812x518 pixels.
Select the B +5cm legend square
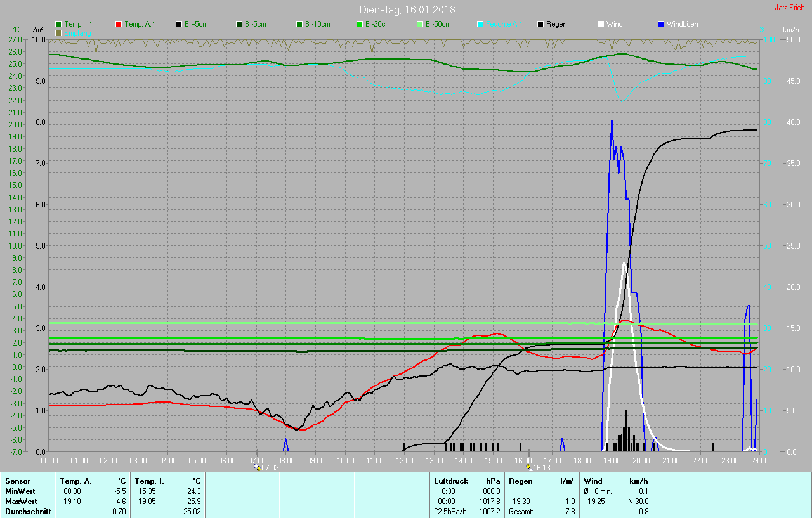click(180, 24)
